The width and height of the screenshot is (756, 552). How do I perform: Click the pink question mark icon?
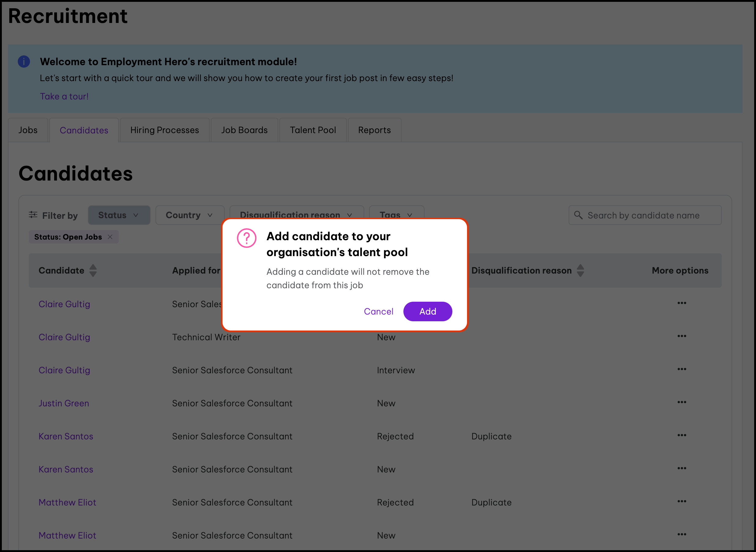coord(247,238)
